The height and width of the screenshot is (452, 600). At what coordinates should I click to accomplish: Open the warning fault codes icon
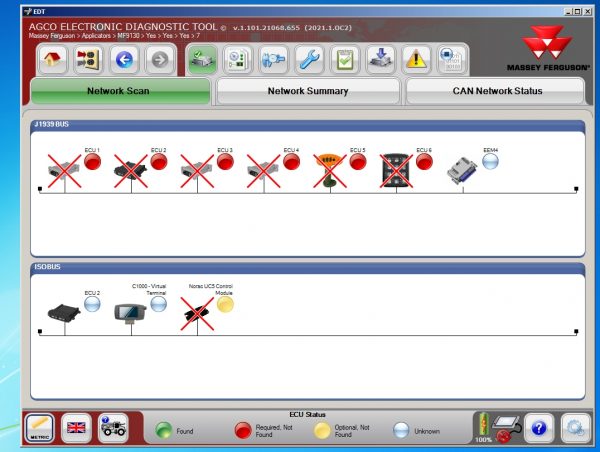[x=416, y=60]
